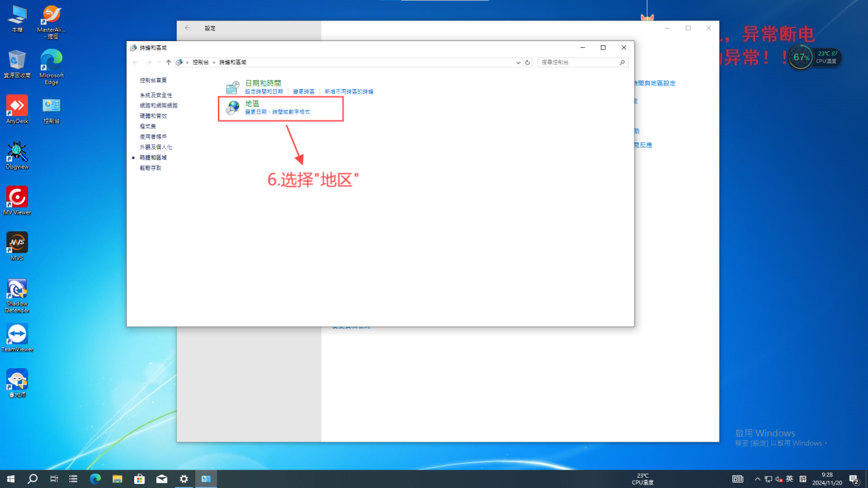This screenshot has width=868, height=488.
Task: Click 控制台首頁 in the sidebar
Action: click(153, 80)
